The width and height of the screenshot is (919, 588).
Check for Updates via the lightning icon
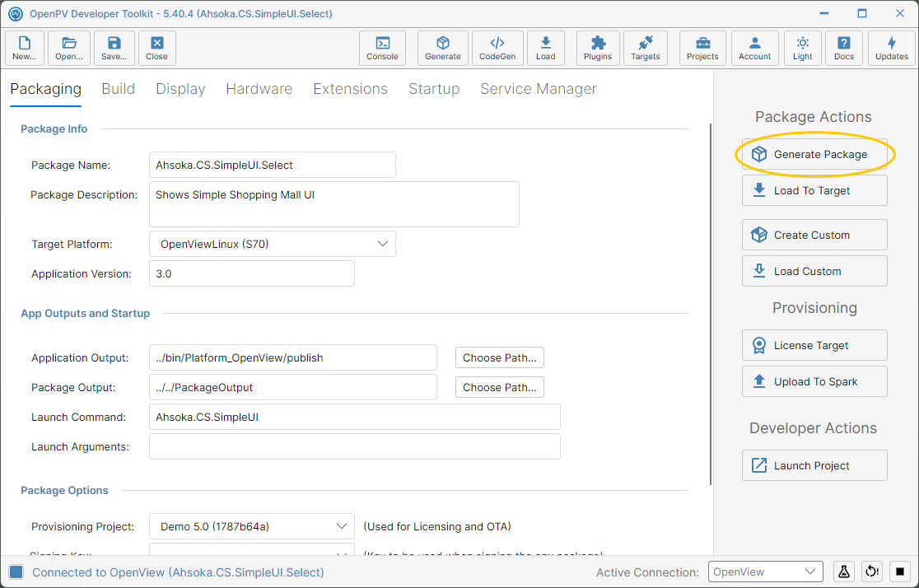892,48
